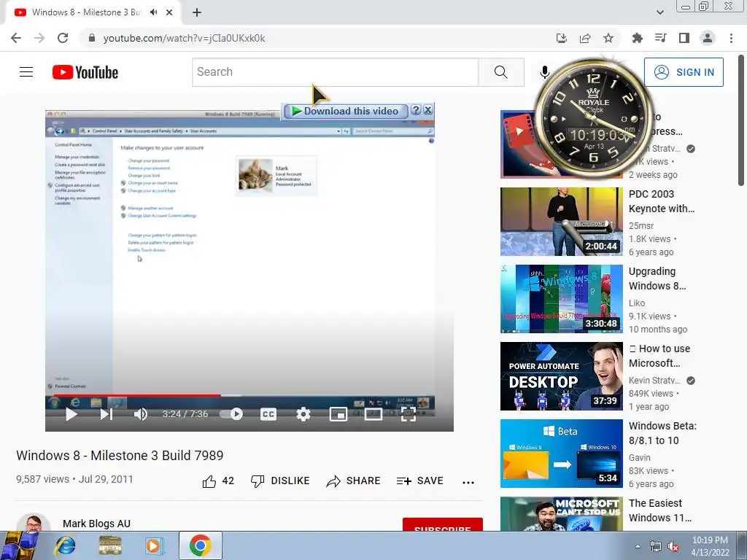This screenshot has width=747, height=560.
Task: Toggle Chrome side panel
Action: click(x=684, y=38)
